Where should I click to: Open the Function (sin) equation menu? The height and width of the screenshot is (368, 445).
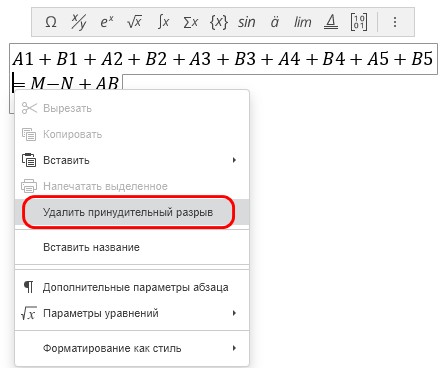(247, 22)
